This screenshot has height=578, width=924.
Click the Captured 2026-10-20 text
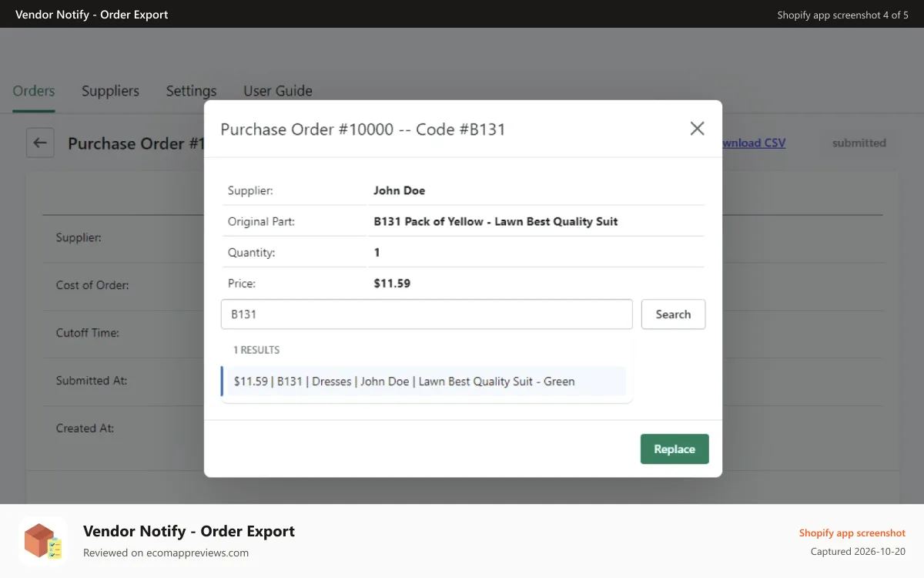point(858,552)
